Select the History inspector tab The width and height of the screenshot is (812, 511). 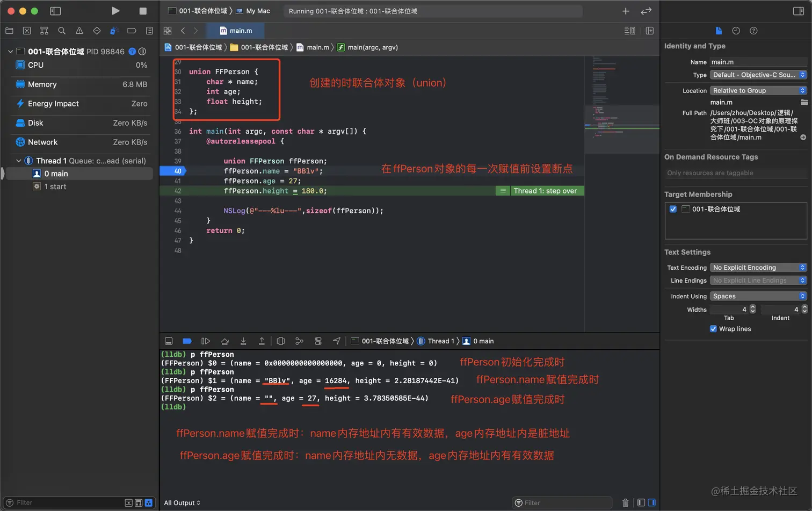[x=736, y=31]
